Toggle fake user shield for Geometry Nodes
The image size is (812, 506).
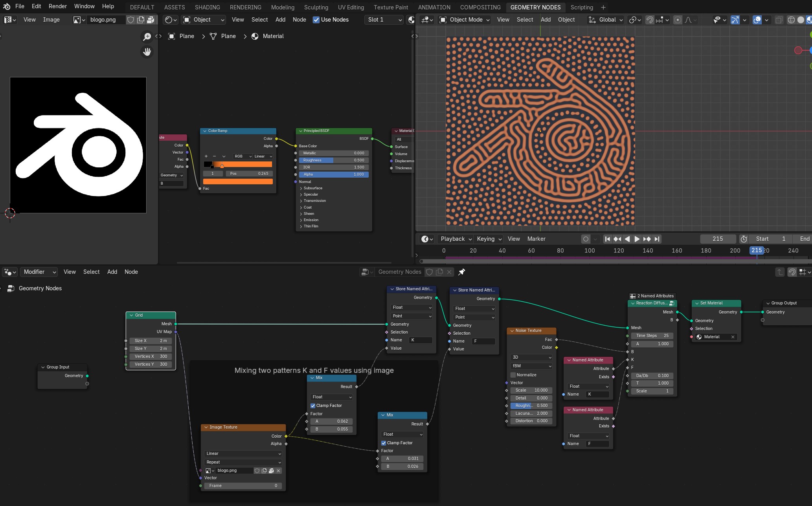click(430, 272)
